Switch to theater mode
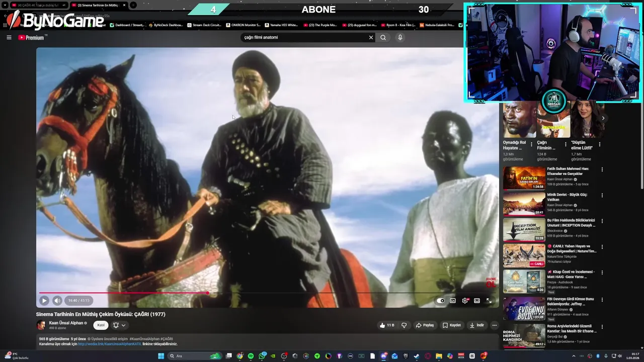 coord(477,301)
